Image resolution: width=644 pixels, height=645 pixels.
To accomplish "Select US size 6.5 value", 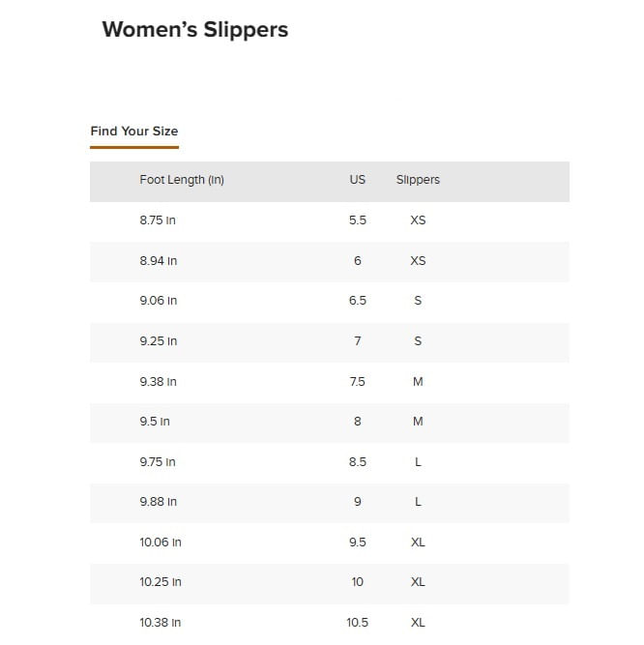I will tap(358, 301).
